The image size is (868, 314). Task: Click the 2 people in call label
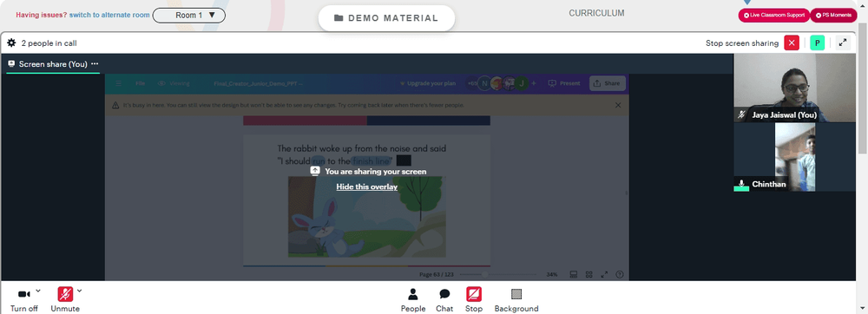(49, 43)
